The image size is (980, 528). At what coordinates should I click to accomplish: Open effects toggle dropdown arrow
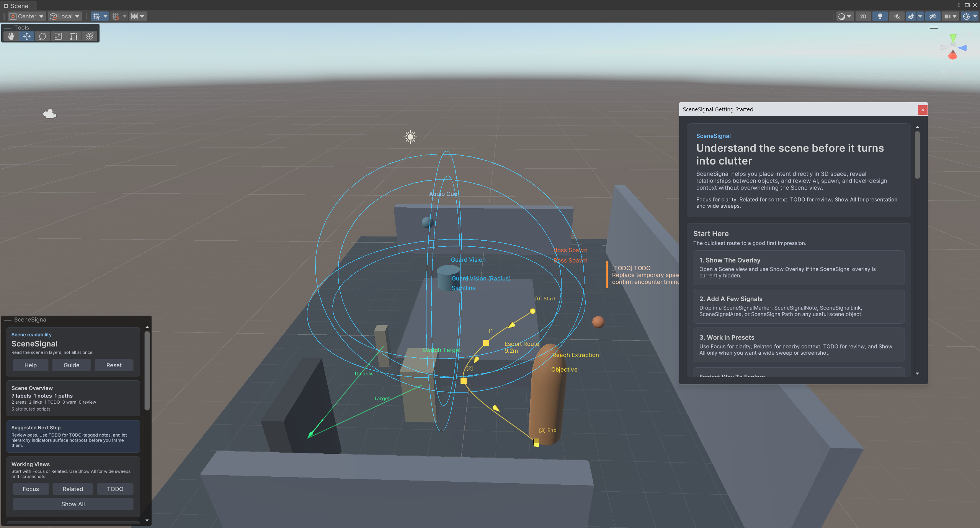(x=920, y=16)
